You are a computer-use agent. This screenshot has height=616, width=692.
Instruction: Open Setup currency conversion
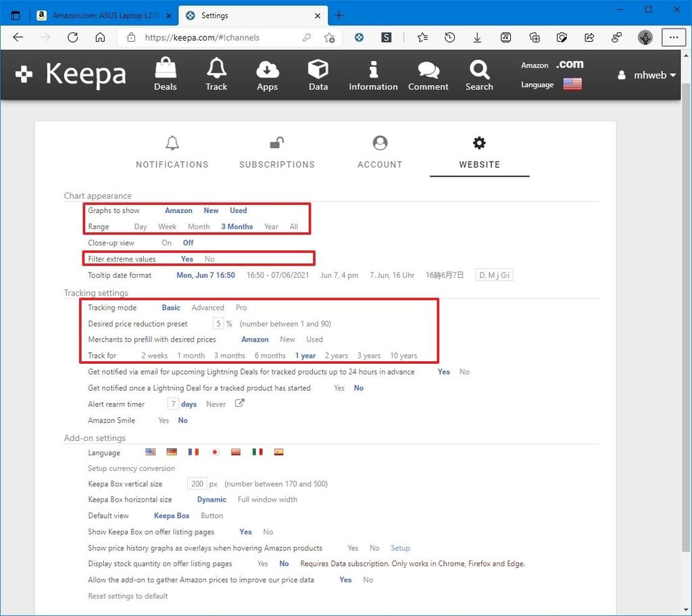coord(130,468)
